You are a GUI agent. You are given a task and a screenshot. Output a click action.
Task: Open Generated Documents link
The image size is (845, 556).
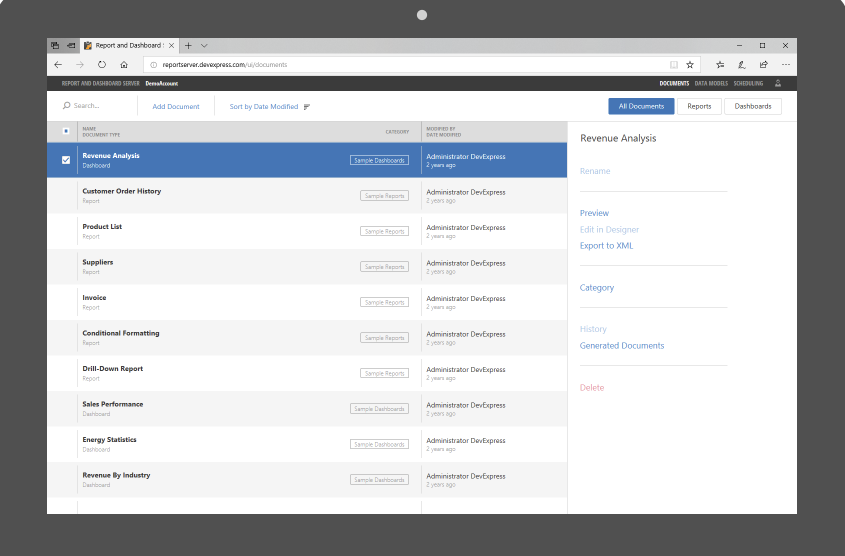(x=622, y=346)
